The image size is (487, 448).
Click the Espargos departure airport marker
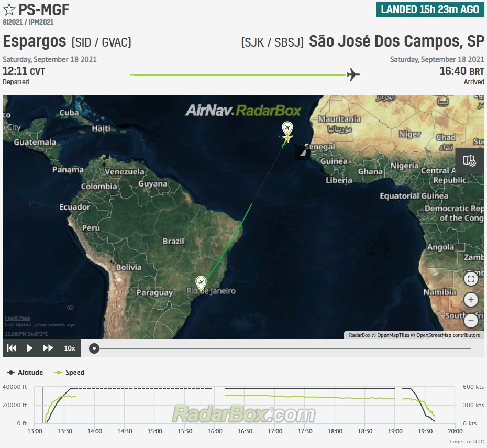[x=287, y=127]
